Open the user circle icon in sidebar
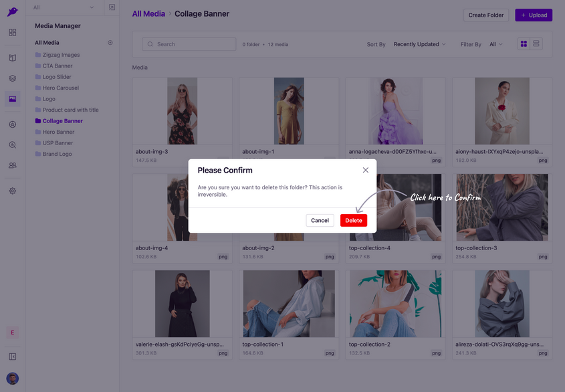 click(13, 124)
